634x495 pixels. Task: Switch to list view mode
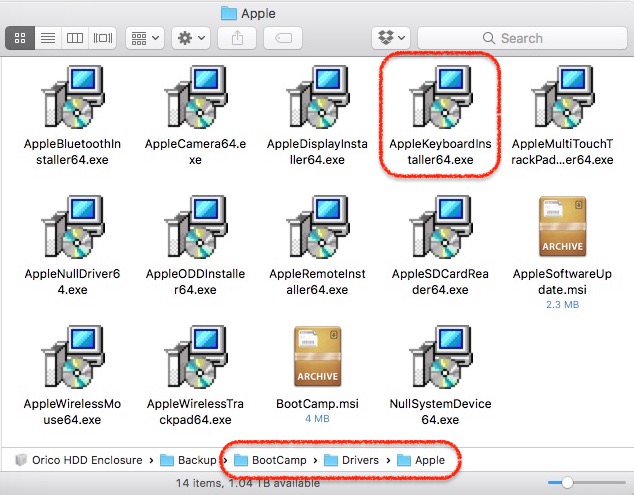coord(48,38)
